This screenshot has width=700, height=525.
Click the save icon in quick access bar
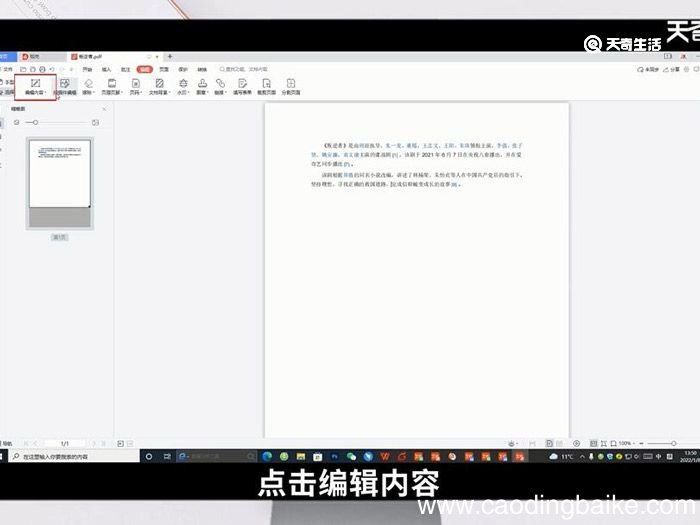(33, 69)
